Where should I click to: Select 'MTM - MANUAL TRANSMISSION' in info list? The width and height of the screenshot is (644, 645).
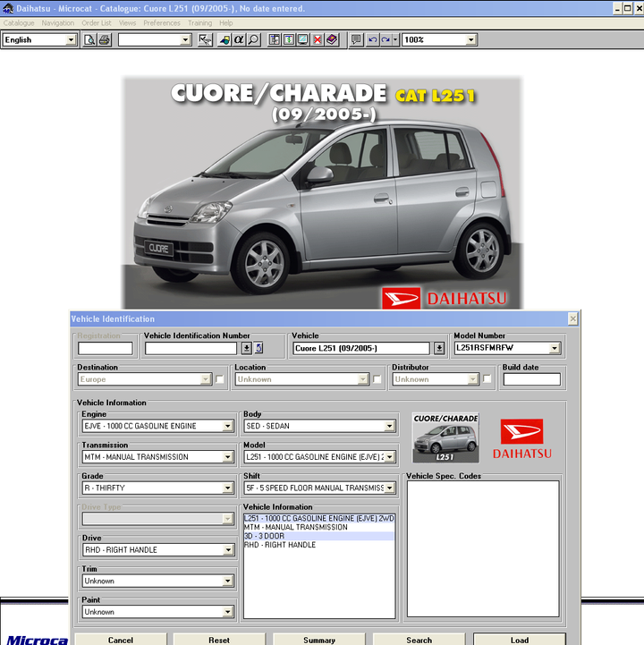click(318, 527)
